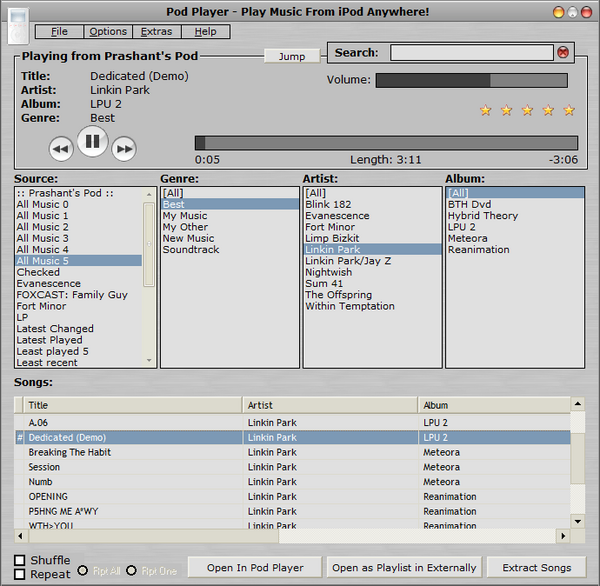Viewport: 600px width, 586px height.
Task: Sort songs by Title column header
Action: pyautogui.click(x=133, y=405)
